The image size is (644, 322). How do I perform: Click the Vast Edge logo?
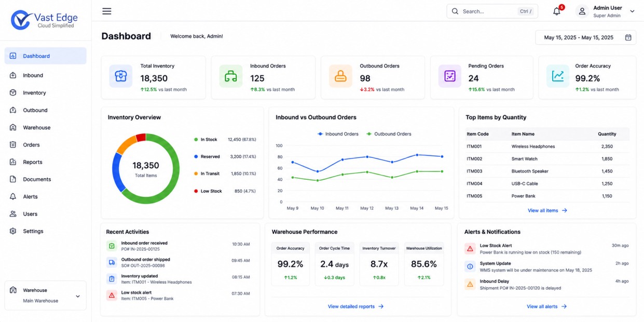[x=45, y=20]
